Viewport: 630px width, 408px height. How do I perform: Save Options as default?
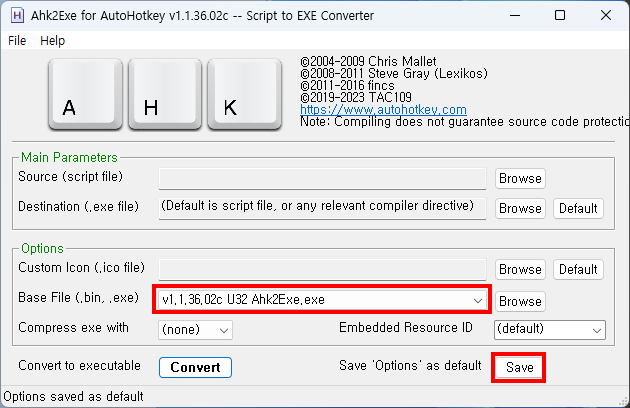pos(520,367)
